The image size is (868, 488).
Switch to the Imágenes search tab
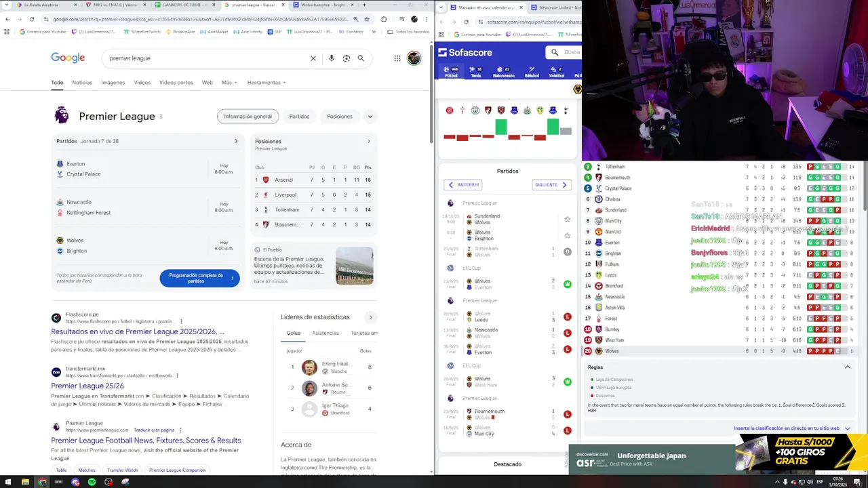113,83
